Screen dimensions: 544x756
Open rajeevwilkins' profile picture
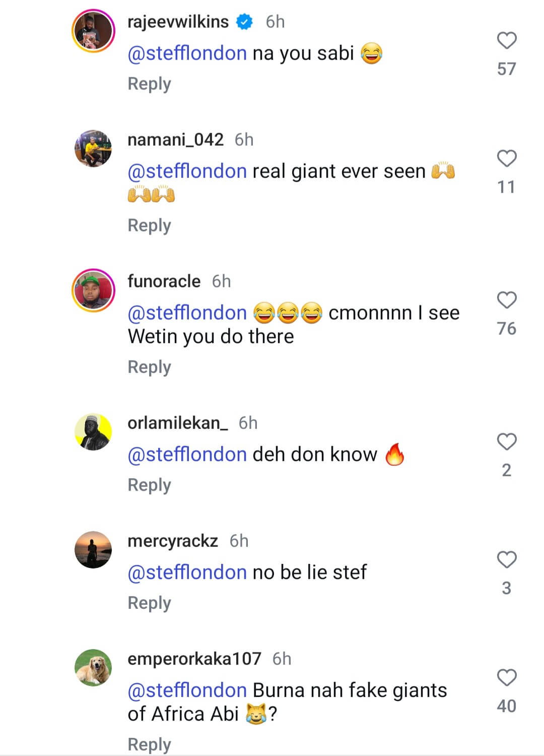(x=94, y=31)
